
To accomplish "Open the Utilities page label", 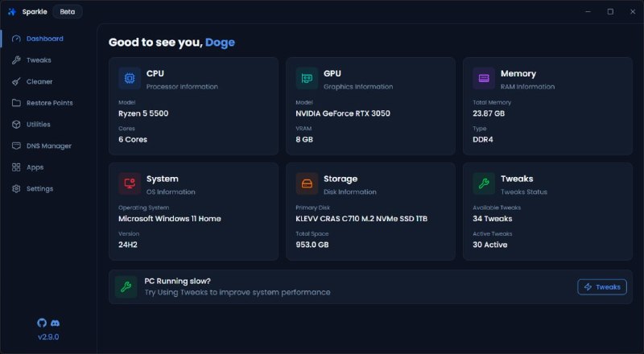I will pyautogui.click(x=38, y=124).
